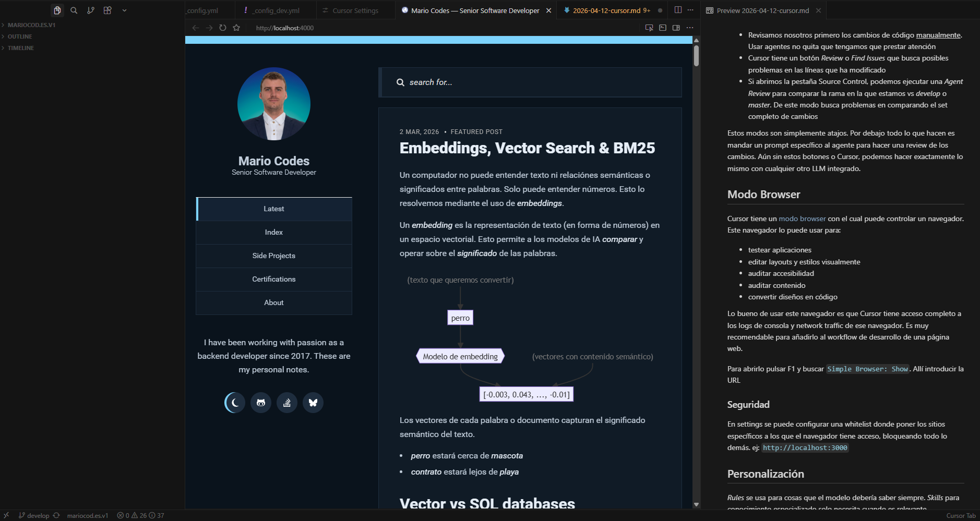Toggle the browser side panel icon
This screenshot has height=521, width=980.
tap(676, 28)
